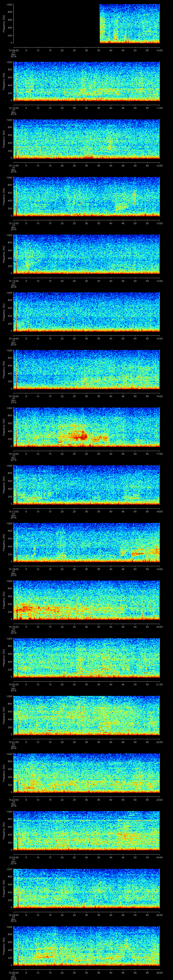Click the '11:00' end-of-axis label

pyautogui.click(x=160, y=108)
